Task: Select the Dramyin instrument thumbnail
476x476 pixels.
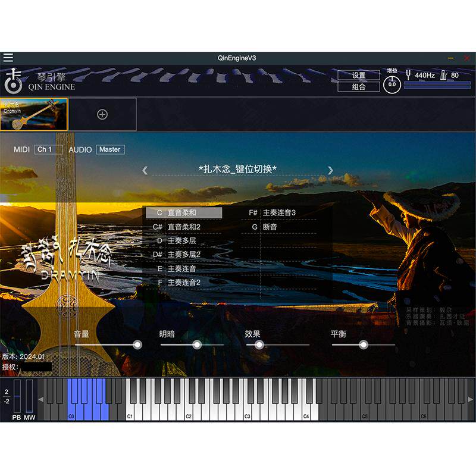Action: click(x=34, y=114)
